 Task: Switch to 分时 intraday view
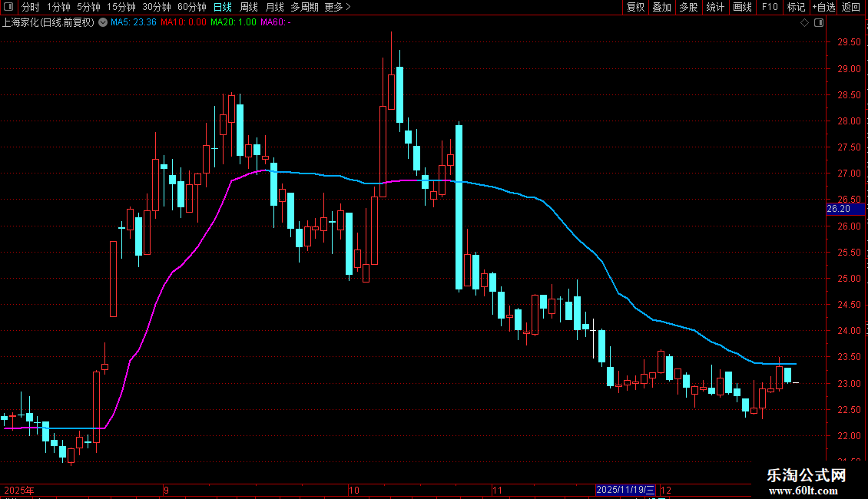click(x=31, y=7)
